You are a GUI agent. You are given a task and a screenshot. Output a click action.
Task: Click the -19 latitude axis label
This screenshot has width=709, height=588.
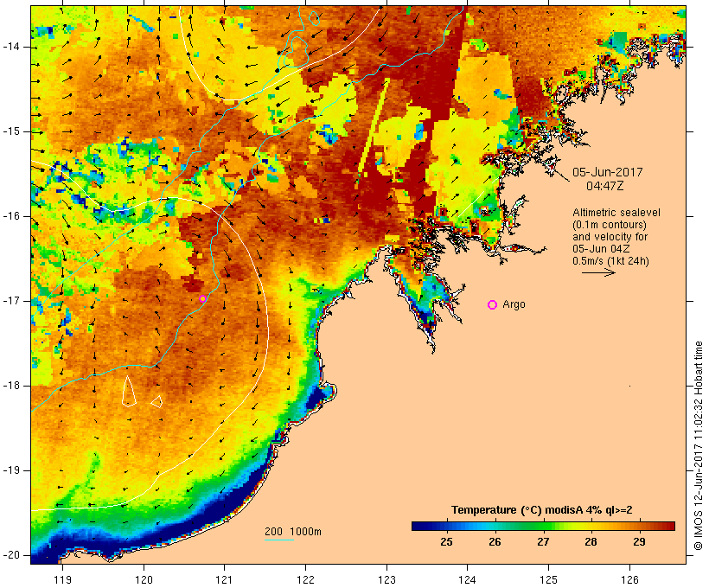click(x=11, y=470)
